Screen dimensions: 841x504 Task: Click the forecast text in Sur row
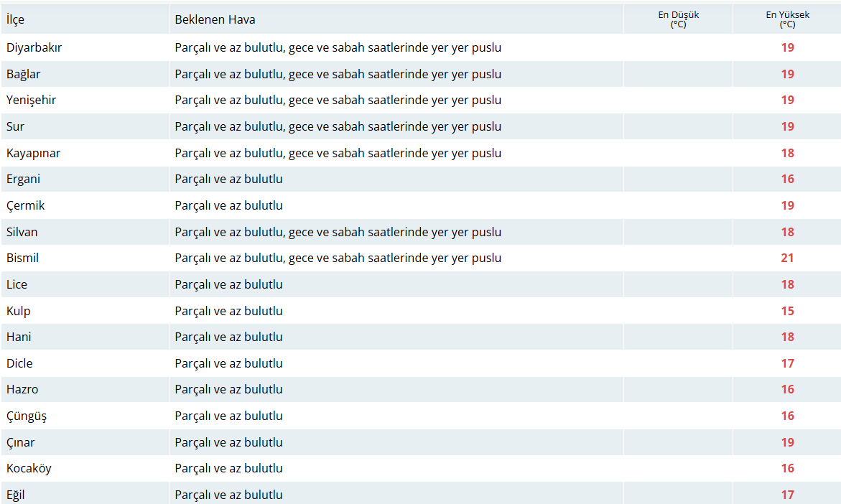pyautogui.click(x=338, y=126)
